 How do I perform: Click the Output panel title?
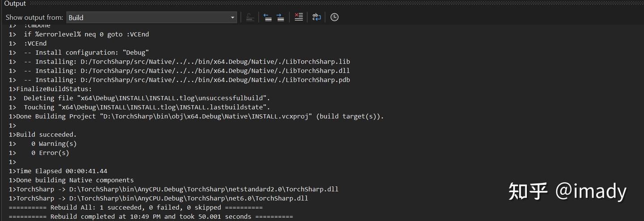pos(15,4)
